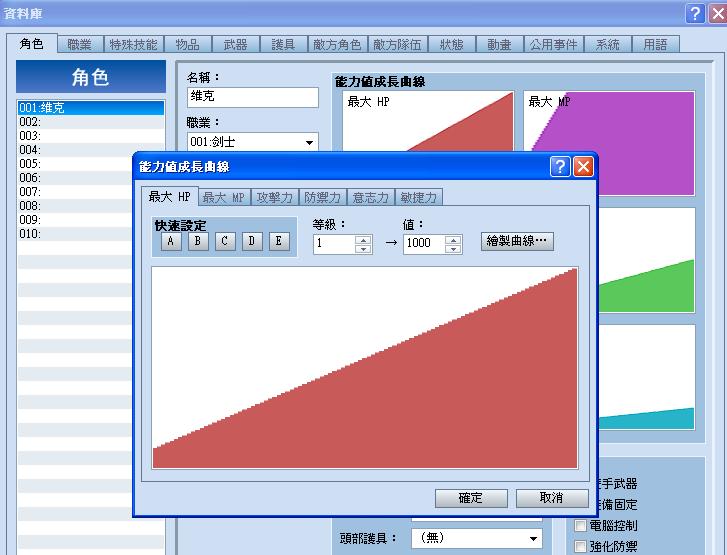Image resolution: width=727 pixels, height=555 pixels.
Task: Increase the 值 value spinner
Action: click(x=453, y=240)
